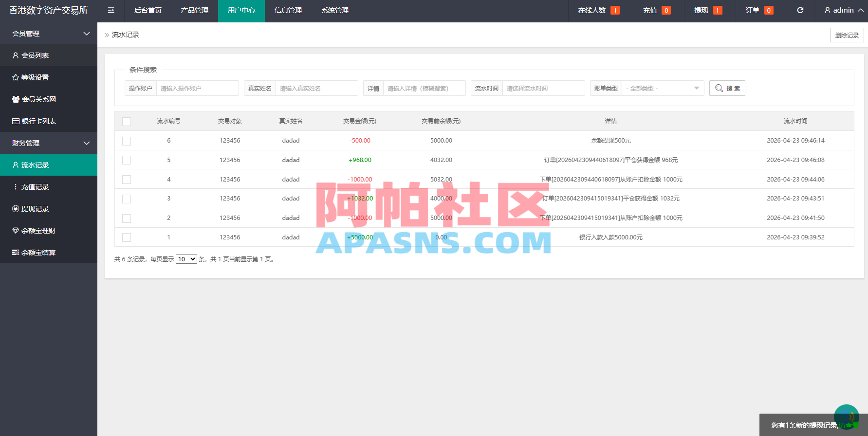
Task: Select 流水记录 in the sidebar
Action: [x=49, y=165]
